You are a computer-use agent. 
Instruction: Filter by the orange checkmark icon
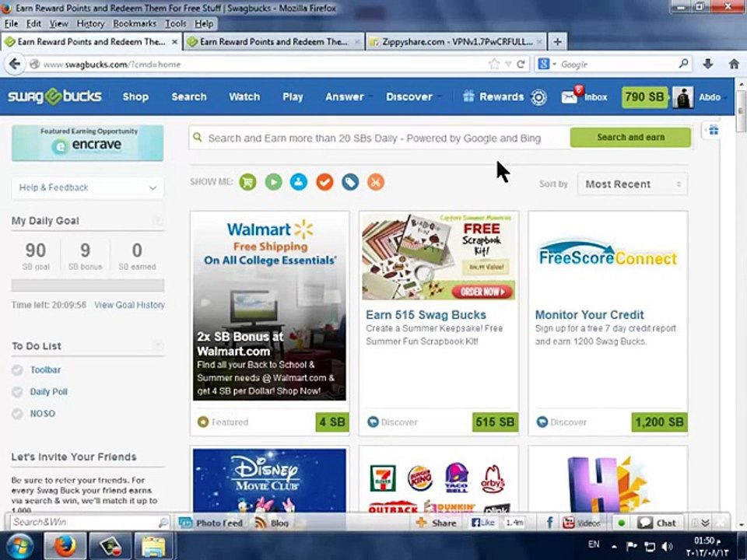click(x=324, y=182)
